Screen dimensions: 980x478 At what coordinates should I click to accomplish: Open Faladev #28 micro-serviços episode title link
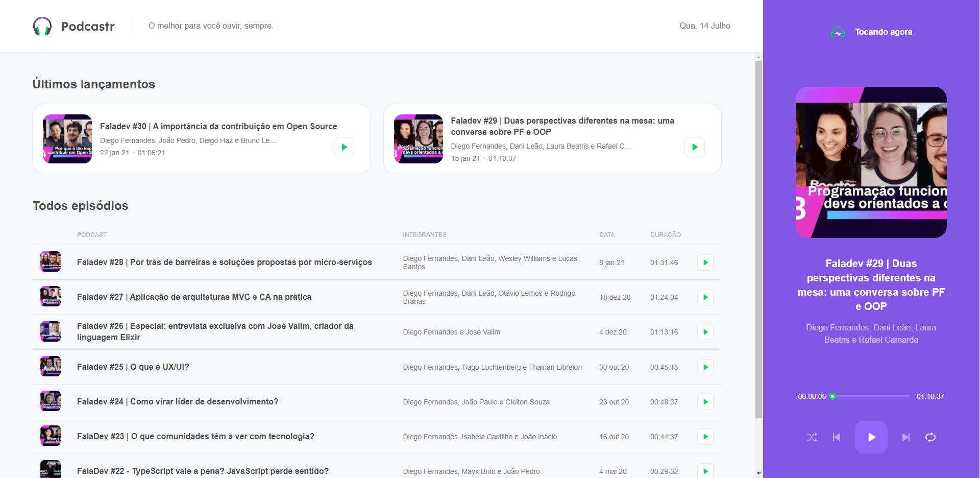(224, 262)
